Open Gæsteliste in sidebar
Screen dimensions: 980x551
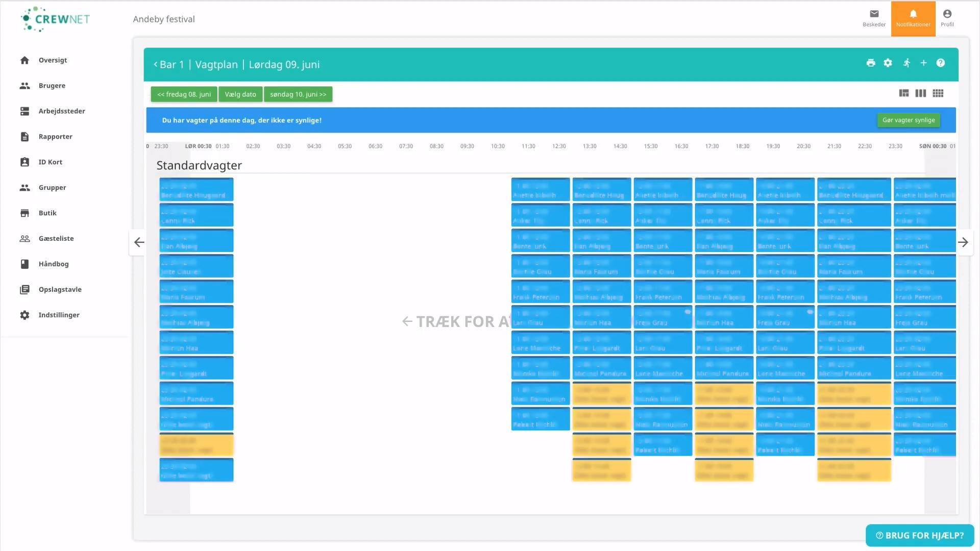pyautogui.click(x=56, y=239)
